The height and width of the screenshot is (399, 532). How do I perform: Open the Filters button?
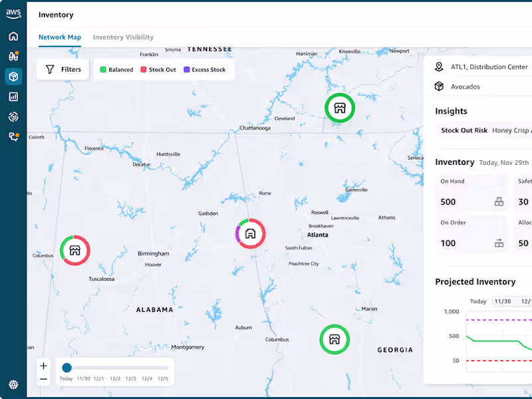63,70
